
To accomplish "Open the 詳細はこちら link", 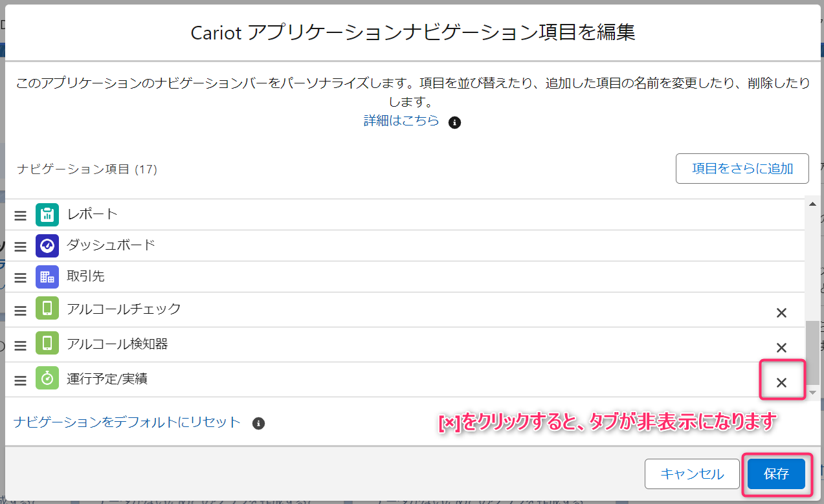I will pyautogui.click(x=401, y=121).
